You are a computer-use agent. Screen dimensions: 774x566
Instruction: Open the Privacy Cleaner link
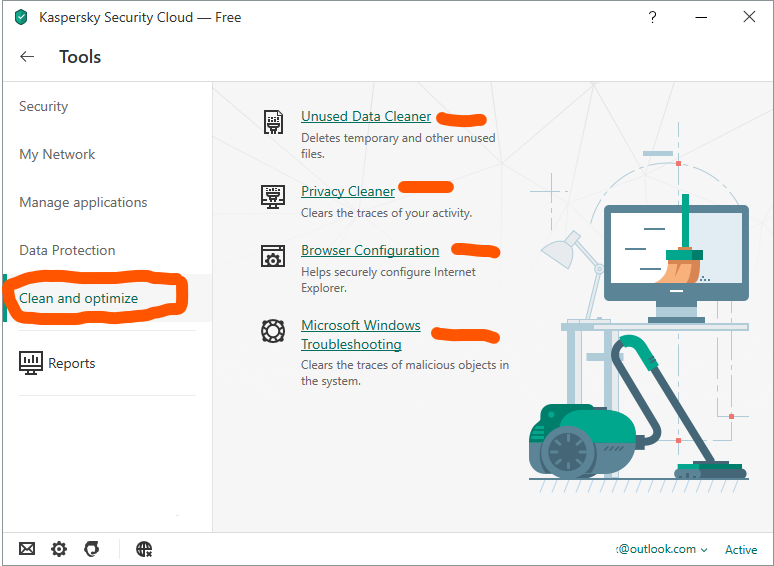click(348, 191)
